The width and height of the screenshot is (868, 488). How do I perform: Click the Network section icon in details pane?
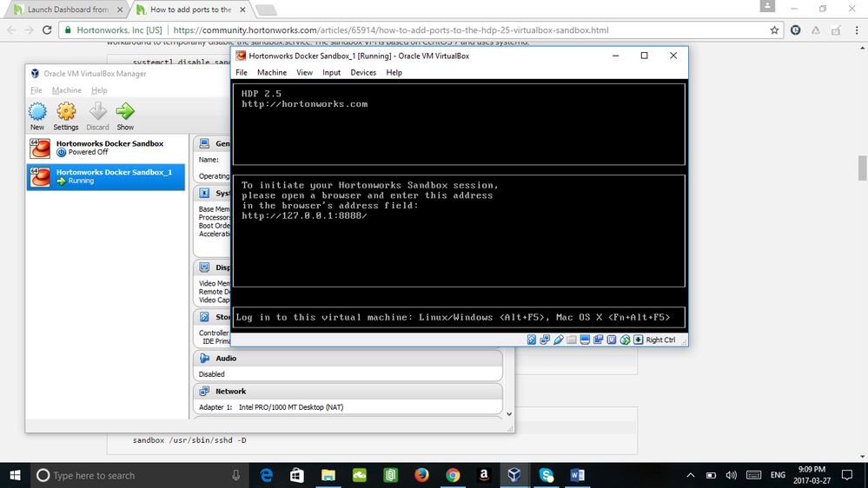[x=204, y=391]
